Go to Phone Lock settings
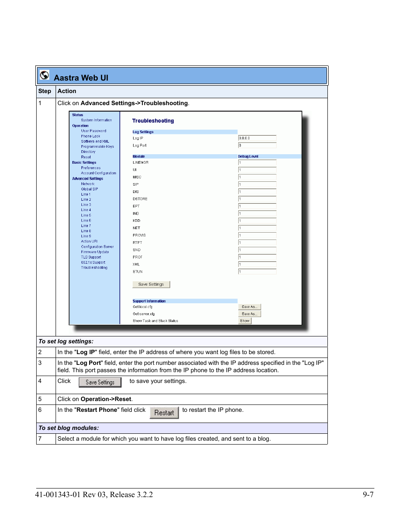This screenshot has height=532, width=411. [90, 136]
